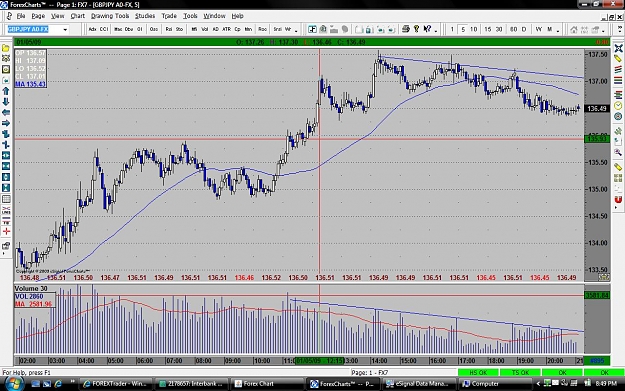Image resolution: width=625 pixels, height=391 pixels.
Task: Add the CCI study
Action: [x=104, y=29]
